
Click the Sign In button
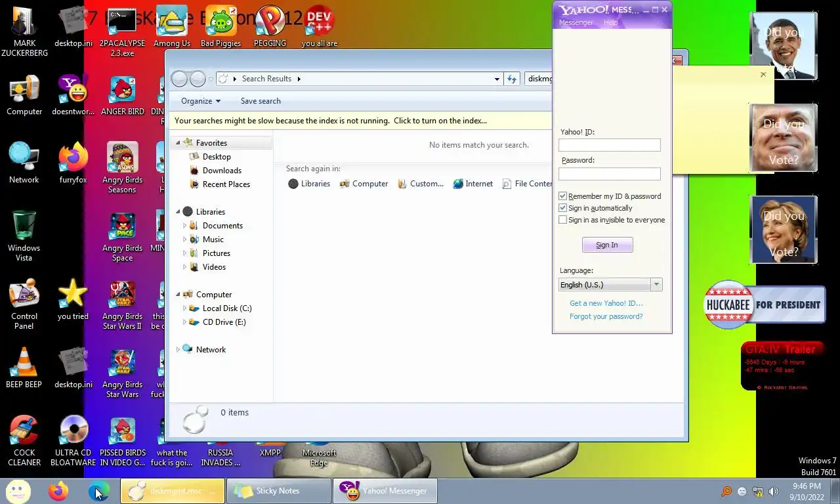point(607,245)
